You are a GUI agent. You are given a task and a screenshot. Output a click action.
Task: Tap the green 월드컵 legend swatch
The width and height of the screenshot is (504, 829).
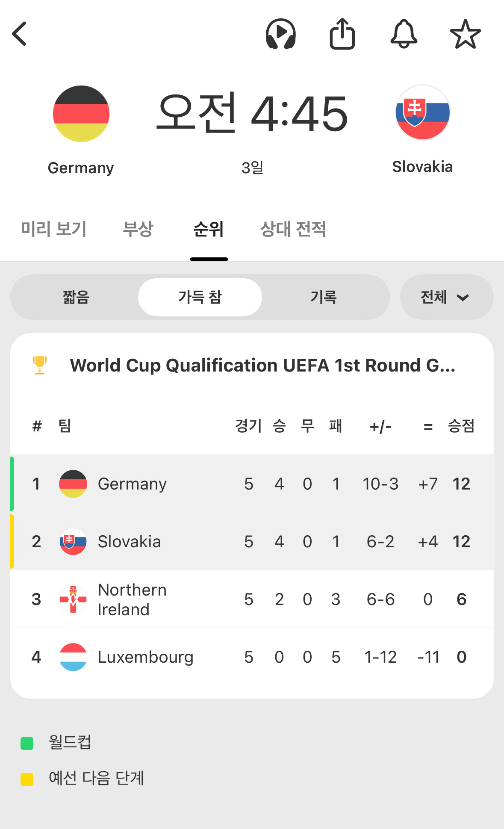point(27,743)
